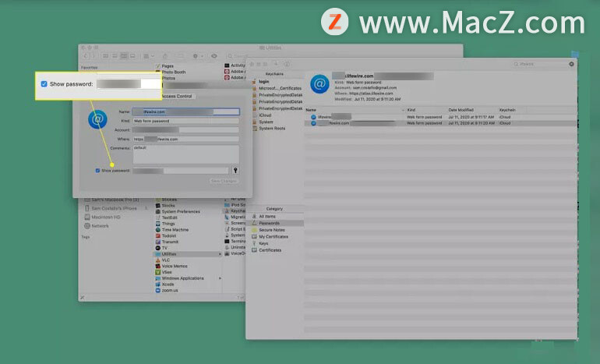This screenshot has height=364, width=600.
Task: Select the login keychain
Action: [263, 82]
